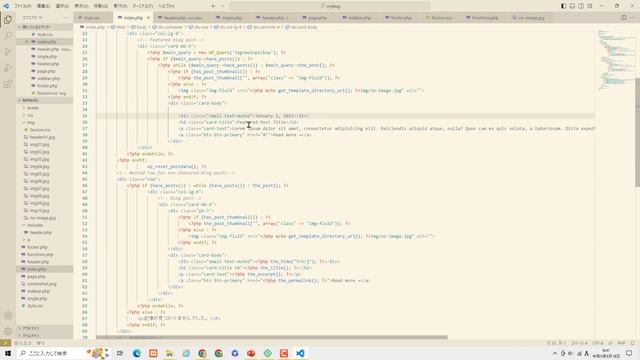Open the Search view in activity bar
640x360 pixels.
(x=8, y=36)
